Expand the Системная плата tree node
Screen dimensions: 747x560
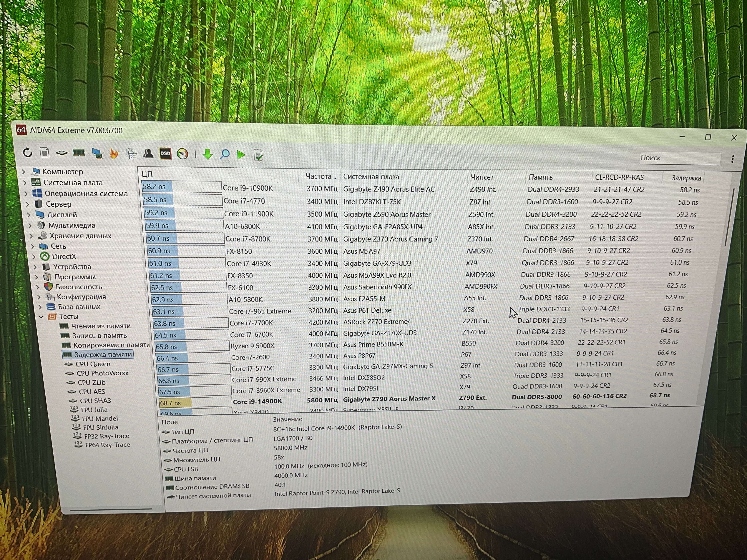click(x=25, y=183)
